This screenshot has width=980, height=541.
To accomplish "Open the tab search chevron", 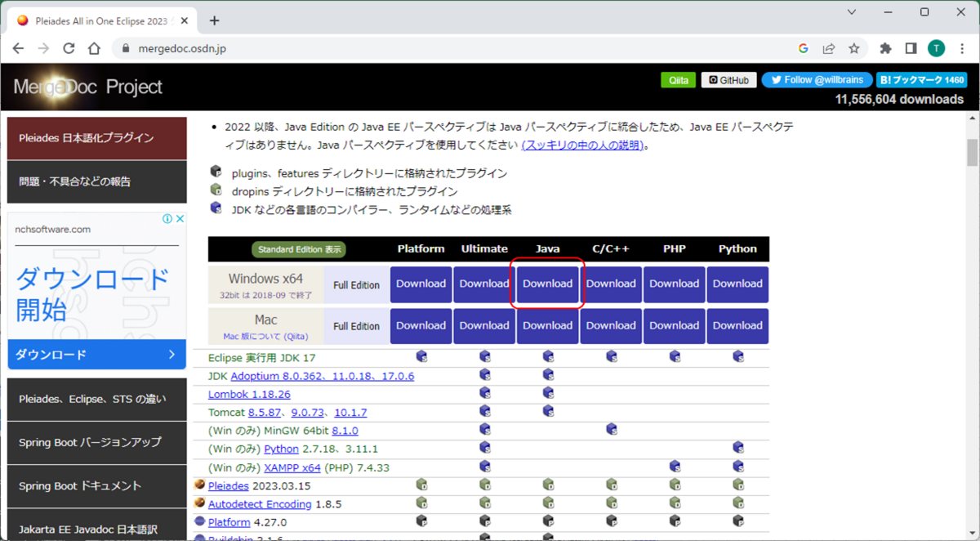I will tap(852, 12).
